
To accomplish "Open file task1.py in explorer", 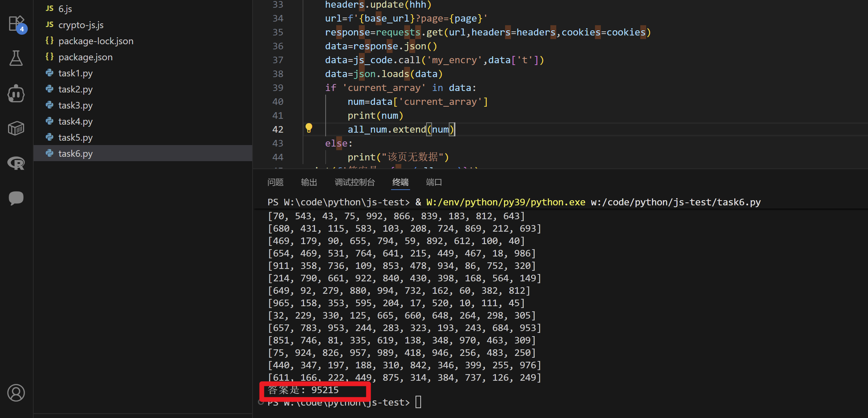I will [75, 73].
